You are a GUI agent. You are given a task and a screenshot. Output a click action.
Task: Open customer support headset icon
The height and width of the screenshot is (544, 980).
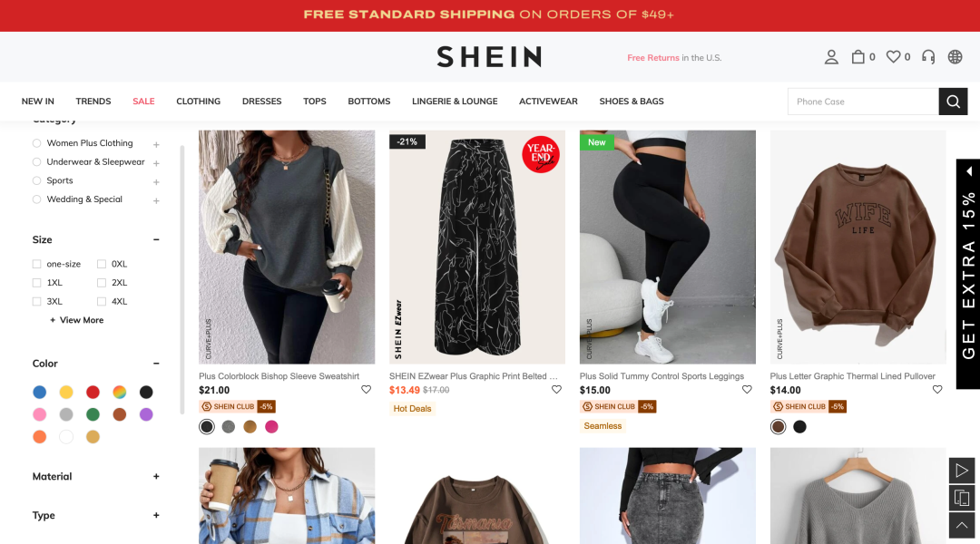pos(928,57)
